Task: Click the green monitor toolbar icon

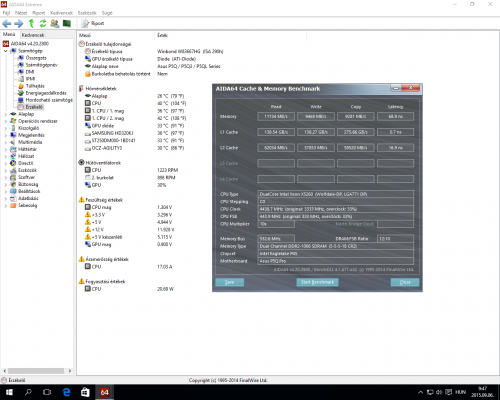Action: point(67,23)
